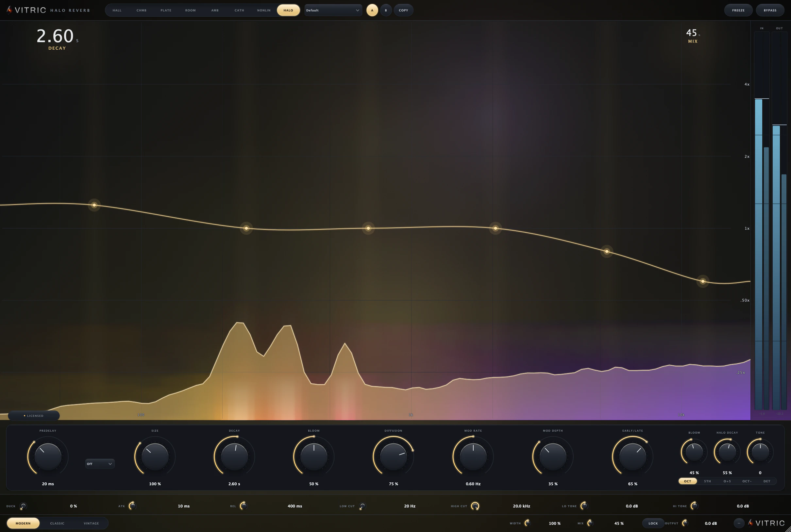Select the Plate reverb algorithm tab
Viewport: 791px width, 532px height.
[166, 10]
